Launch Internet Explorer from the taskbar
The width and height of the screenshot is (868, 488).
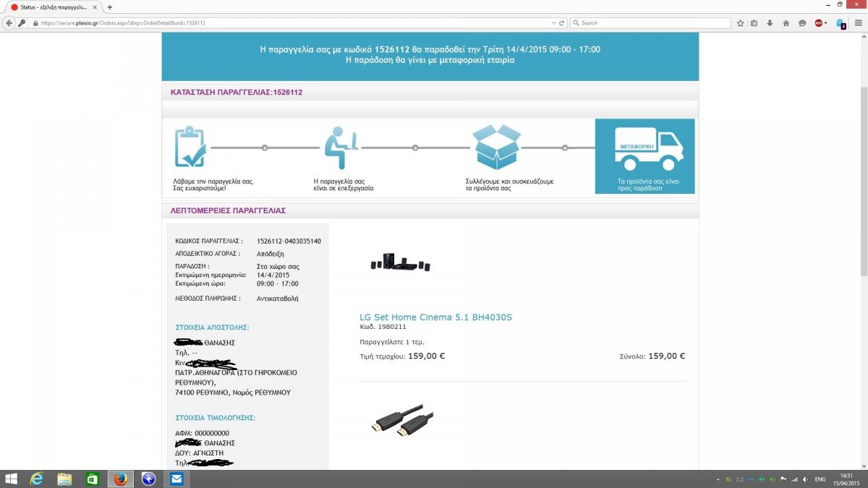coord(36,479)
